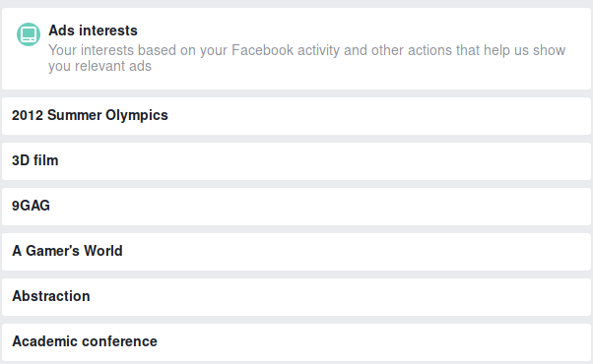Viewport: 593px width, 364px height.
Task: Tap the word film in 3D film
Action: click(45, 160)
